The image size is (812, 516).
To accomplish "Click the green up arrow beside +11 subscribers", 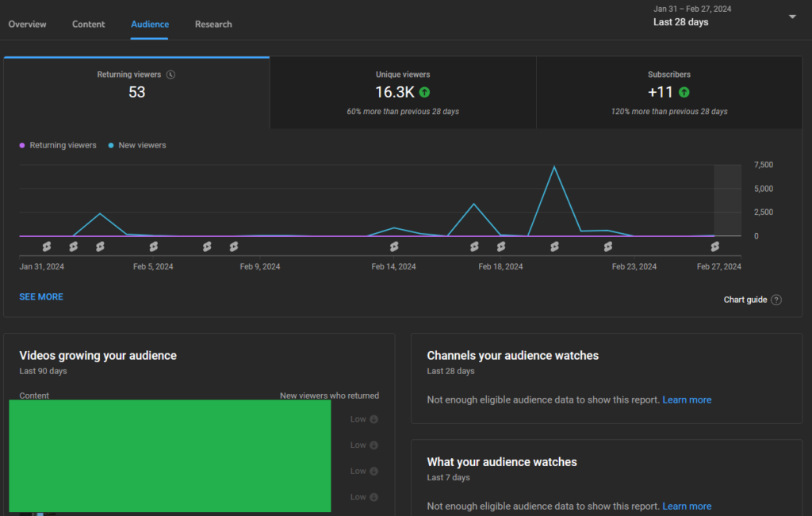I will (x=684, y=93).
